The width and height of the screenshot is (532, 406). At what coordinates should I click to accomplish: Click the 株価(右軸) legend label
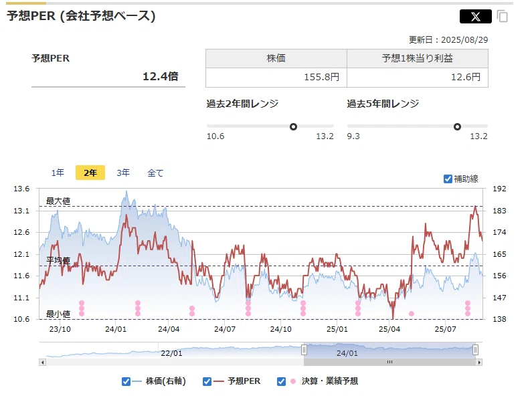point(165,381)
